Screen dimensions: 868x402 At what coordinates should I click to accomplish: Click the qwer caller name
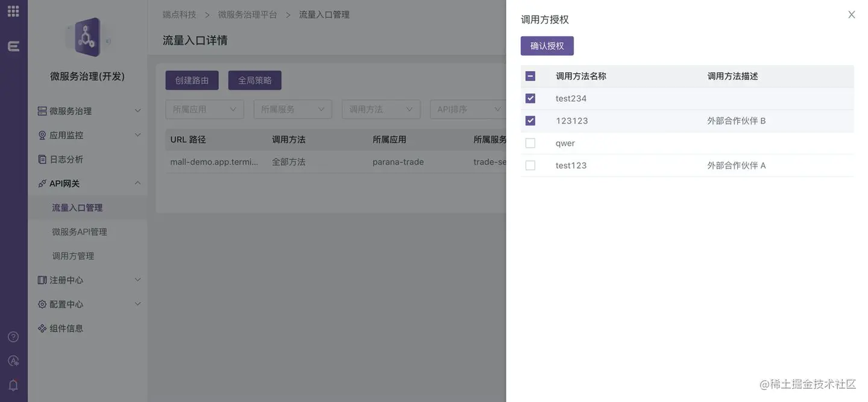click(565, 143)
